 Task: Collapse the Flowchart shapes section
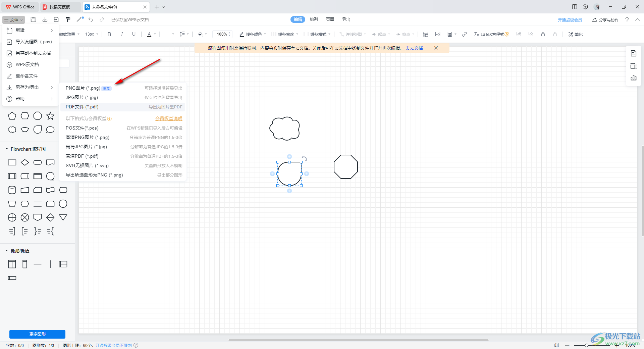coord(7,149)
